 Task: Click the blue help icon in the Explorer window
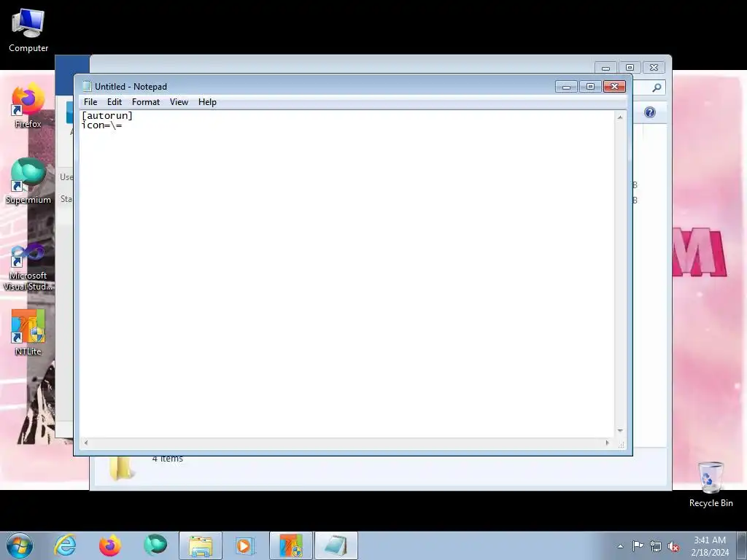point(650,112)
